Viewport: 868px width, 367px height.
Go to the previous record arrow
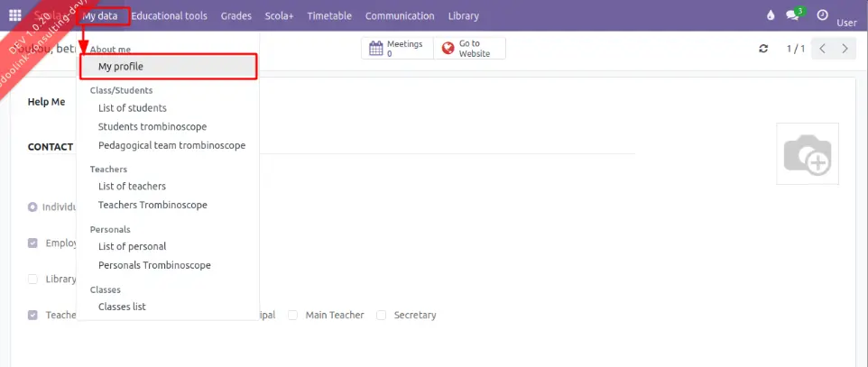[x=822, y=49]
